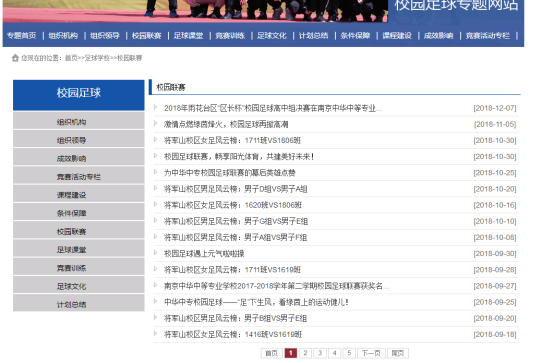
Task: Open the 1711班VS1806班 women's football article
Action: [x=232, y=140]
